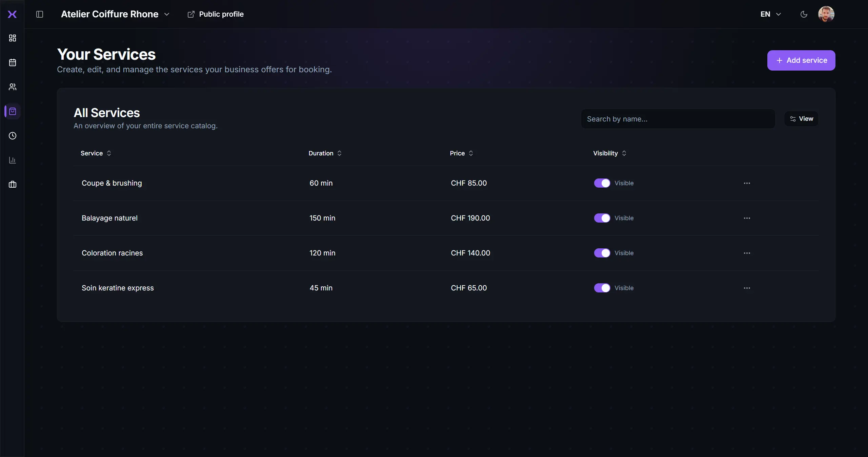Open the clock history icon in sidebar

click(12, 136)
